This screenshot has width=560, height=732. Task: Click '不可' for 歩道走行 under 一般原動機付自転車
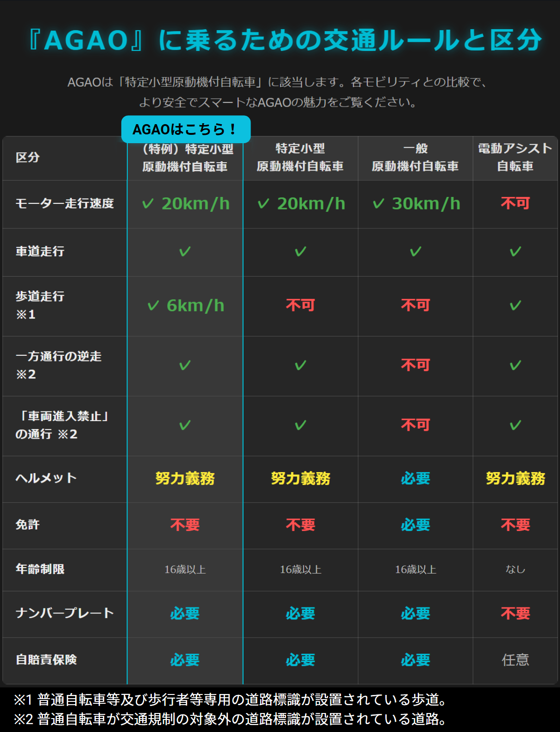click(415, 305)
